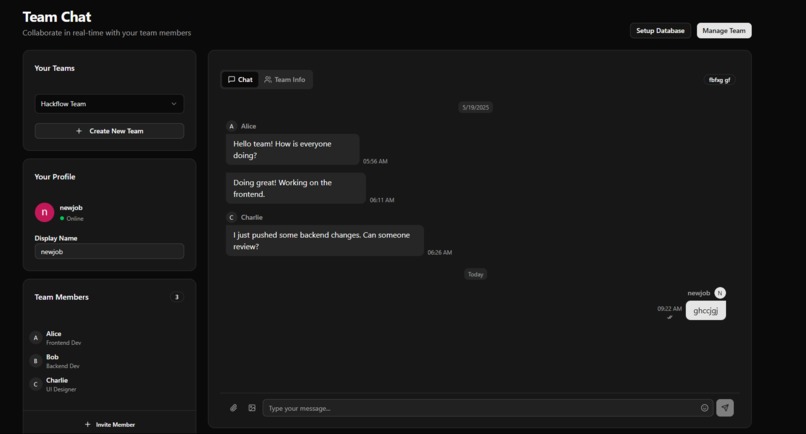
Task: Click the Today date separator
Action: pos(475,274)
